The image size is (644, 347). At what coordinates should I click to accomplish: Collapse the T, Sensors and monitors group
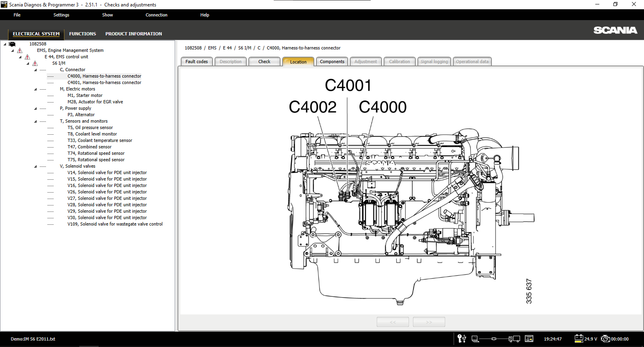click(35, 121)
